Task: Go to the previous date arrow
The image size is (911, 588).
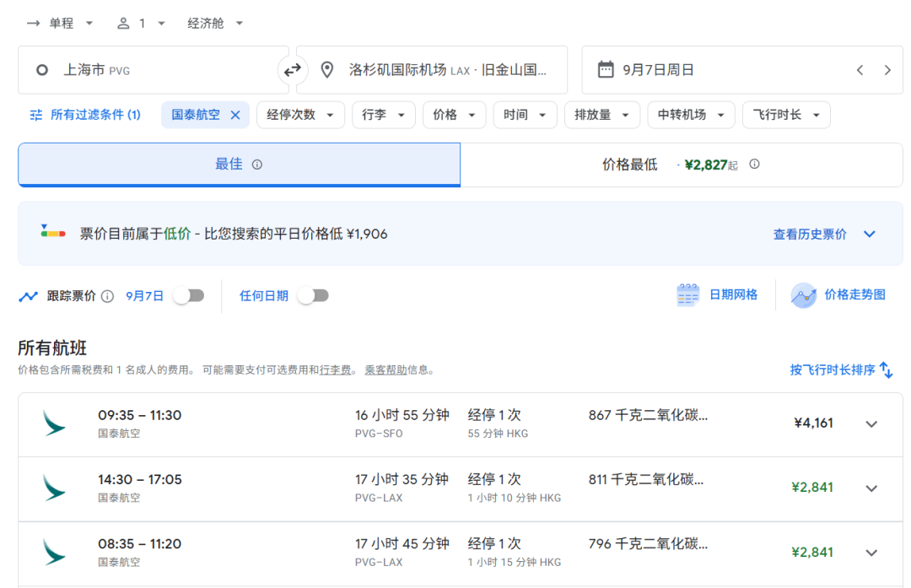Action: click(860, 70)
